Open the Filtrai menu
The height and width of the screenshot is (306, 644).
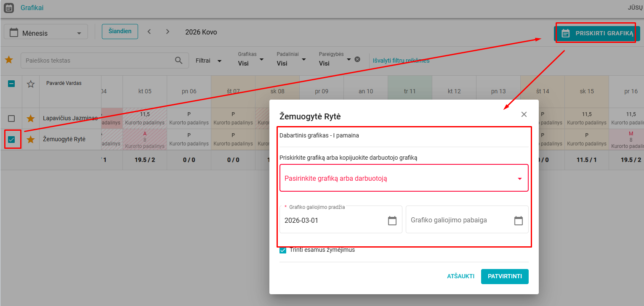(x=208, y=61)
